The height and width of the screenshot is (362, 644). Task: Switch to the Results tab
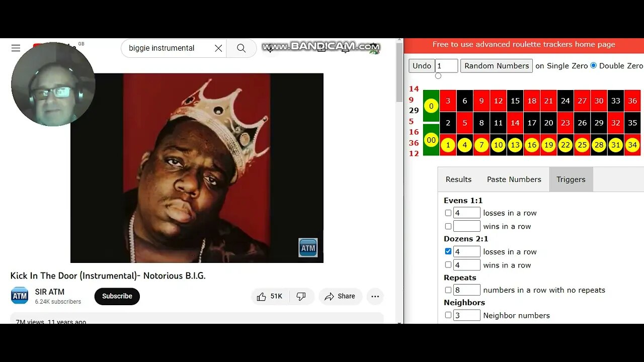pos(458,179)
